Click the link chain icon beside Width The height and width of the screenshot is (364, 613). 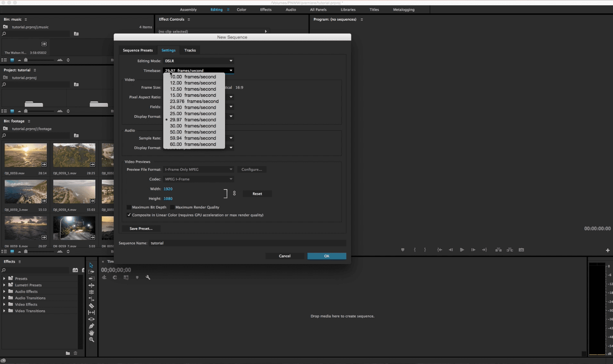tap(234, 194)
